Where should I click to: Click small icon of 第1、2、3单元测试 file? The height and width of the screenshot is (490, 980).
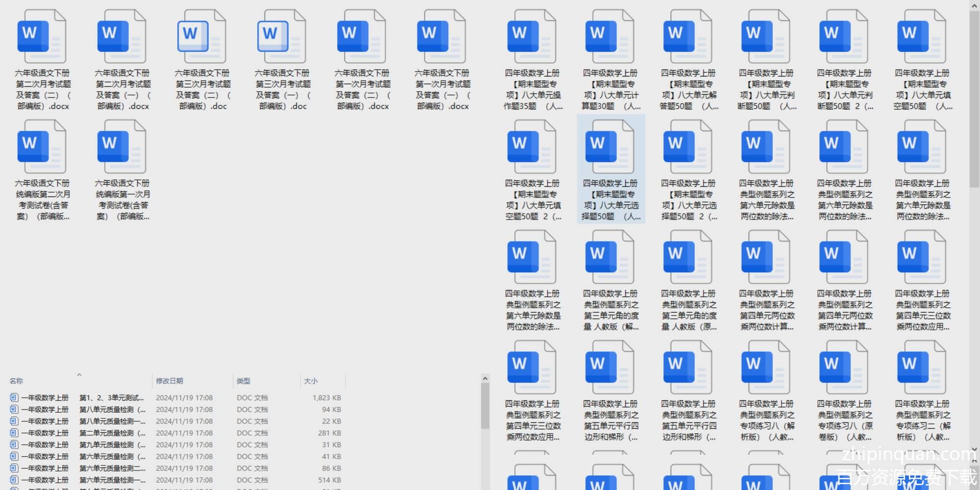click(14, 397)
